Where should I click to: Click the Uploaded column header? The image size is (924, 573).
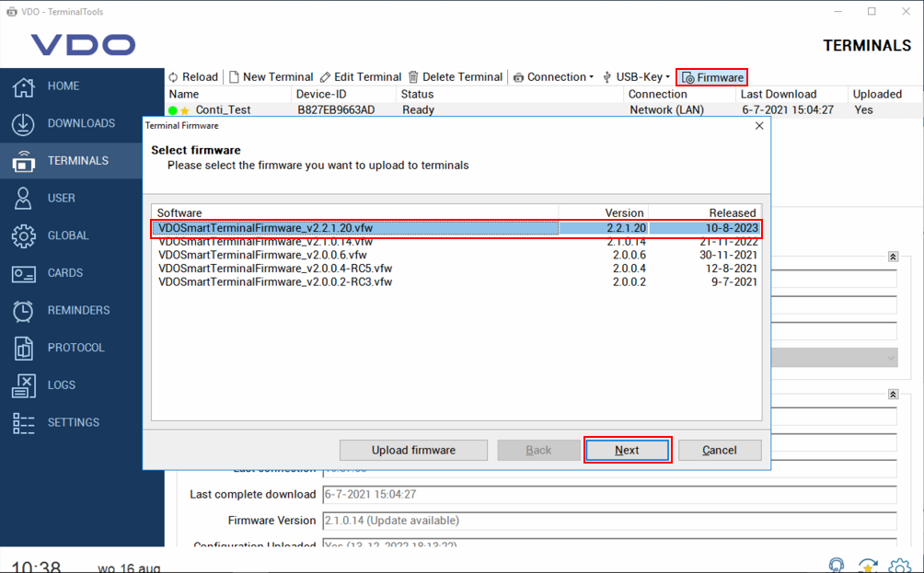tap(885, 94)
